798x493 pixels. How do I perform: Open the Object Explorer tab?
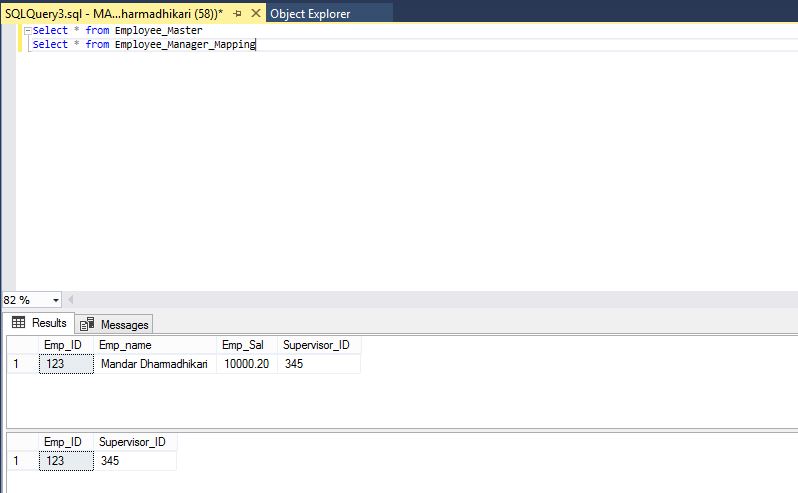(310, 14)
